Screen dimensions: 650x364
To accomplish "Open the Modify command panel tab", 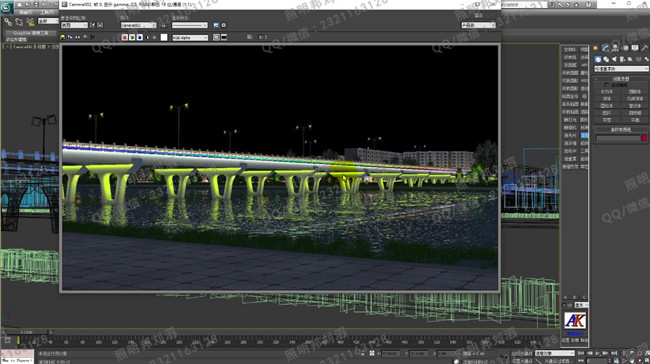I will tap(606, 49).
